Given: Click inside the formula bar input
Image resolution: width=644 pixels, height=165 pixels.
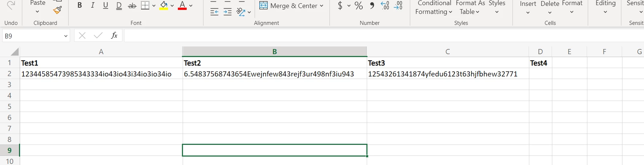Looking at the screenshot, I should [x=384, y=36].
